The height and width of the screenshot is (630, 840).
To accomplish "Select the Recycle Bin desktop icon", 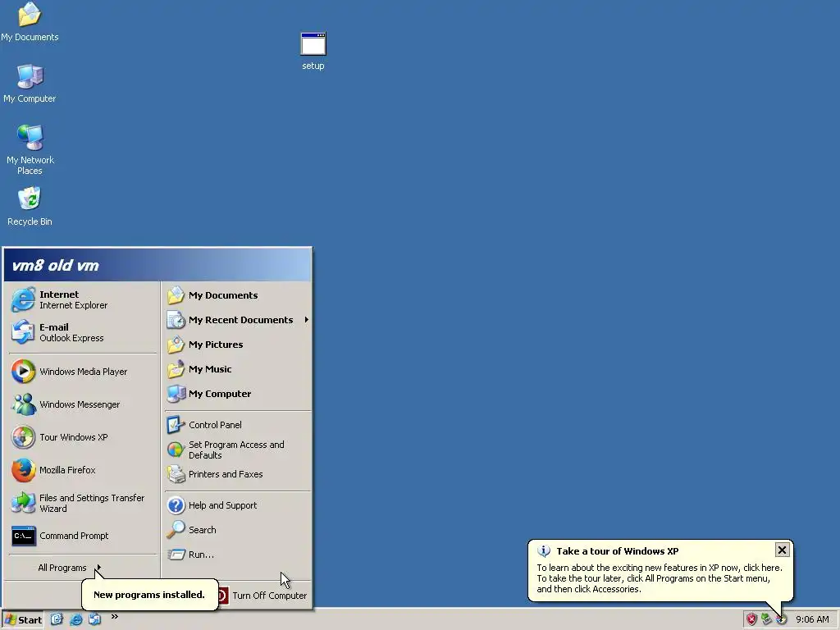I will point(30,206).
